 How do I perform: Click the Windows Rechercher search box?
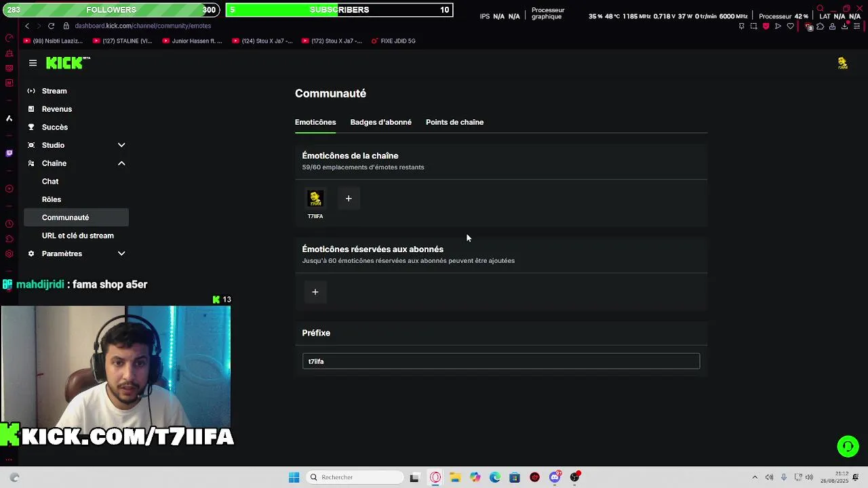[355, 477]
